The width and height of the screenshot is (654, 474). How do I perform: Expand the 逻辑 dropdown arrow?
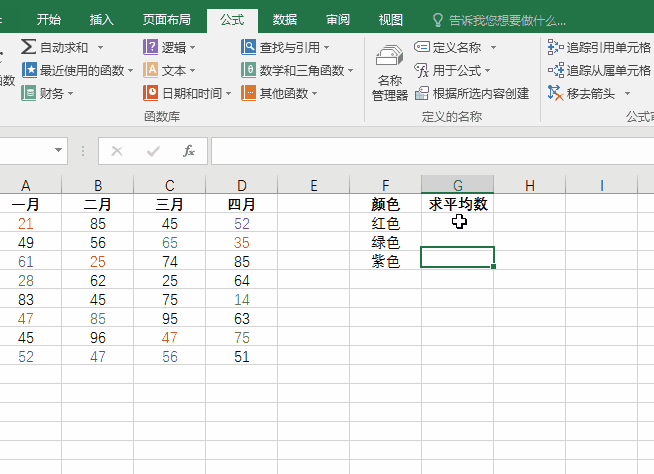pos(192,48)
